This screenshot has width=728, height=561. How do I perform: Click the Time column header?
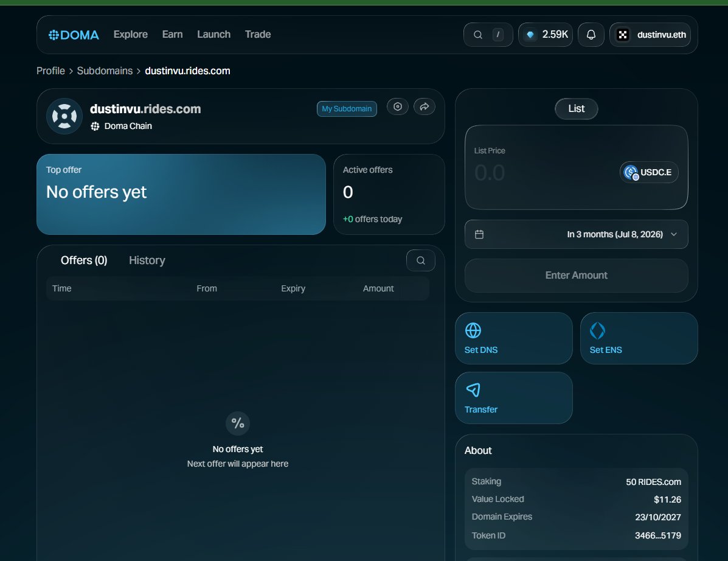point(62,288)
